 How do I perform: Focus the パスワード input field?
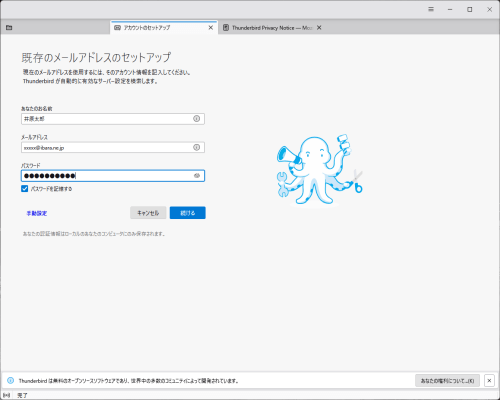point(113,176)
